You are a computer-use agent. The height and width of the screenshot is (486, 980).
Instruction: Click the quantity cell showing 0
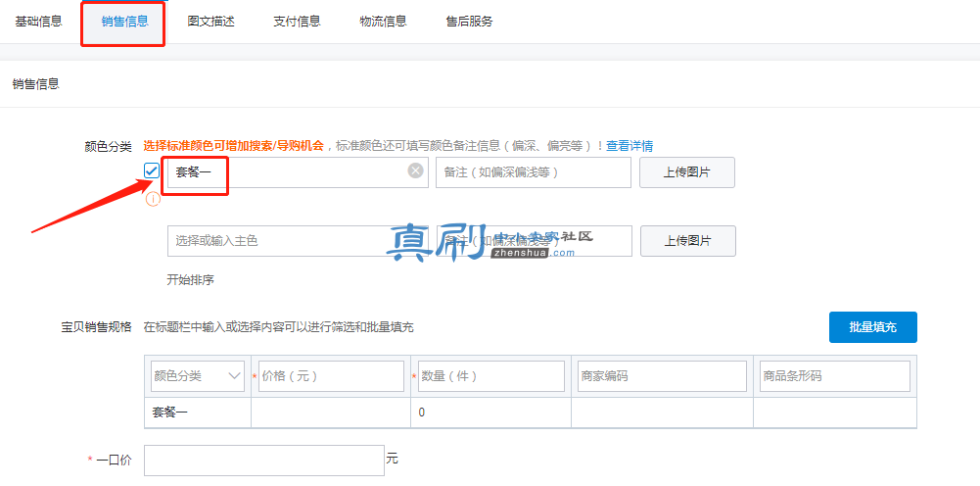(x=491, y=413)
